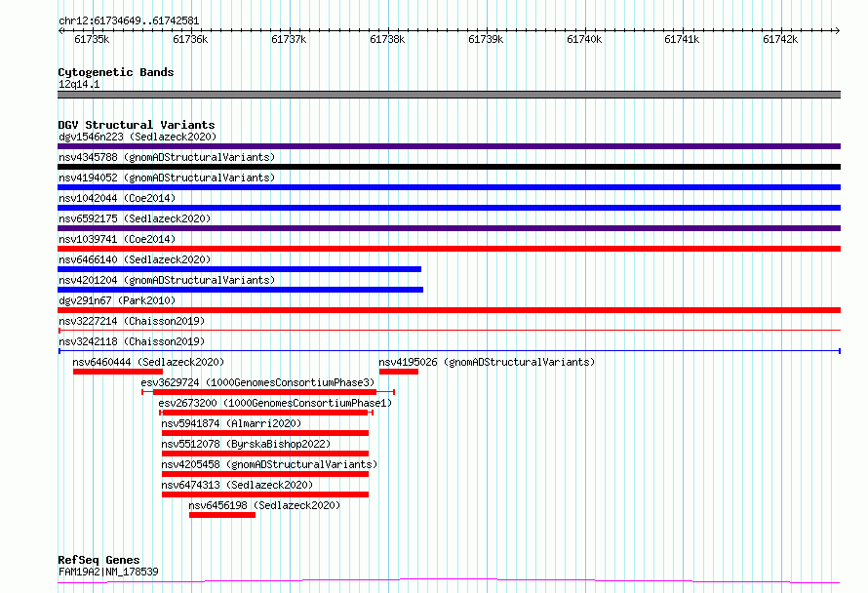Image resolution: width=868 pixels, height=593 pixels.
Task: Click the 61736k ruler label
Action: click(x=190, y=39)
